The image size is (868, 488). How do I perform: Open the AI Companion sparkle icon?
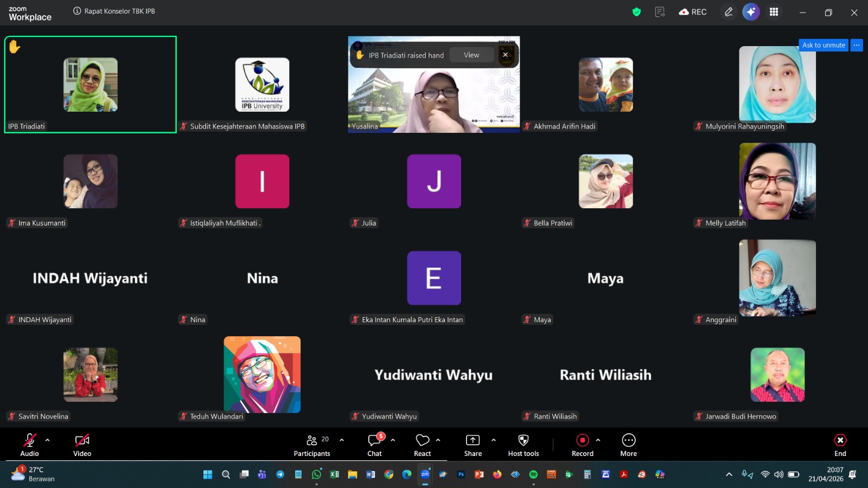tap(751, 12)
